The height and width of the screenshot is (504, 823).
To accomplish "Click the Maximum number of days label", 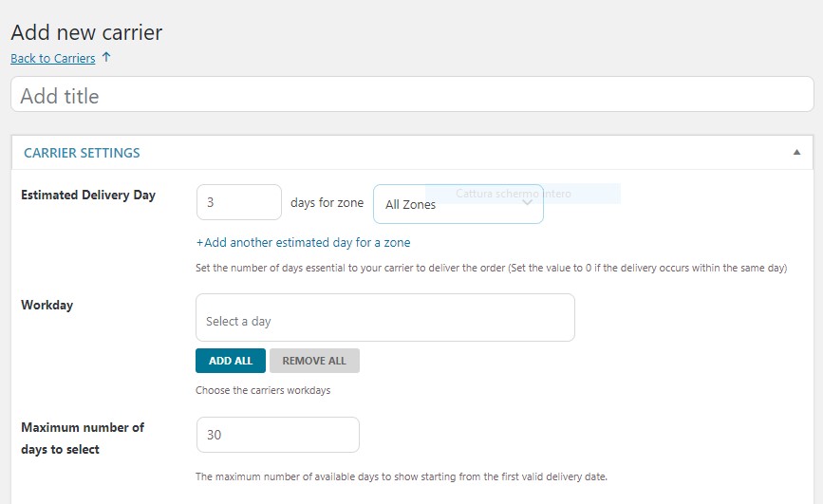I will 83,438.
